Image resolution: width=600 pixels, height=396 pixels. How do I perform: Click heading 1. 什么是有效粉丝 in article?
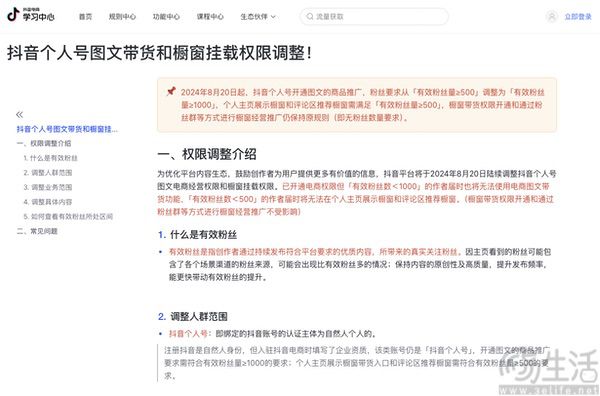197,235
